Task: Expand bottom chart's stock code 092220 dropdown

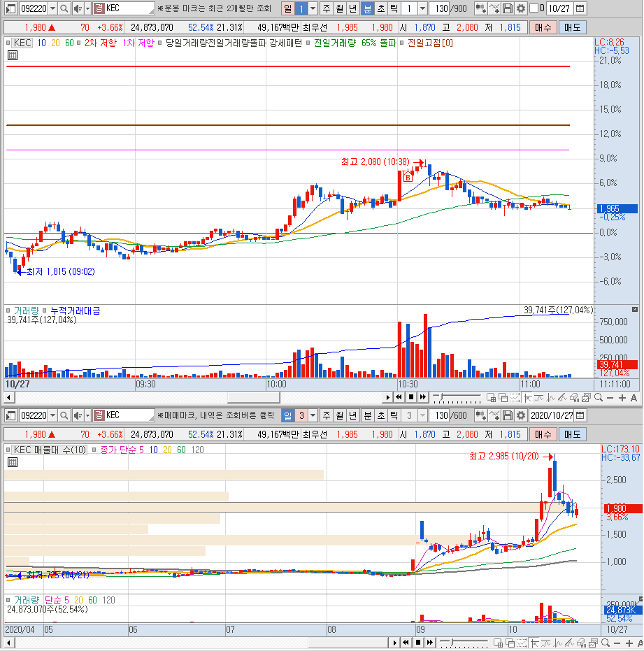Action: 52,415
